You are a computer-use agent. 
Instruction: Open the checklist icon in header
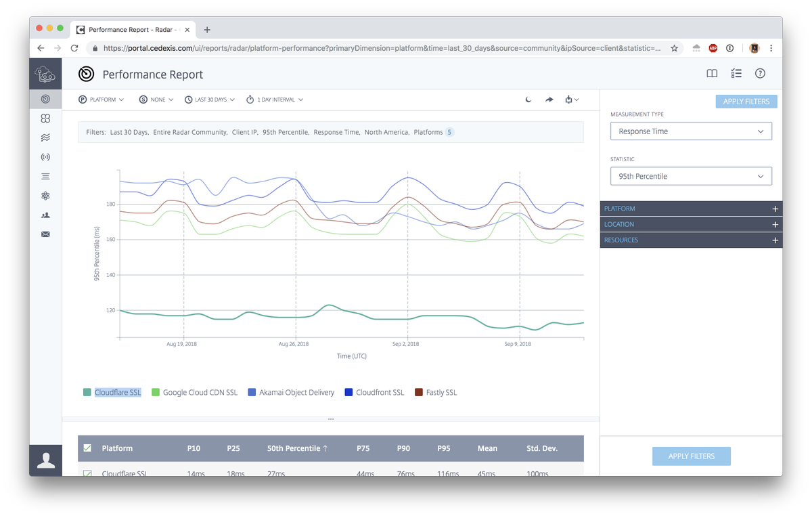tap(736, 74)
